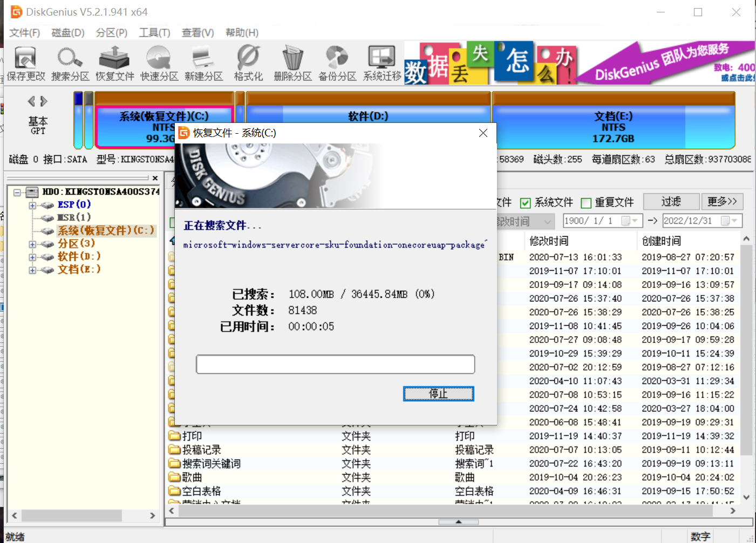Open the start date 1900/1/1 dropdown
Screen dimensions: 756x543
tap(630, 221)
